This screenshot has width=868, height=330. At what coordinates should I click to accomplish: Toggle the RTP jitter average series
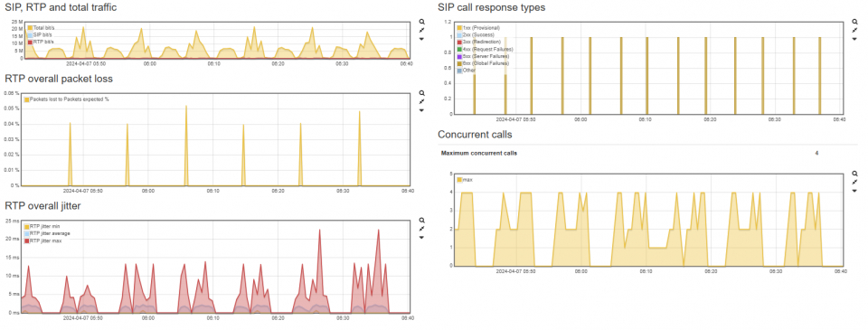click(47, 233)
